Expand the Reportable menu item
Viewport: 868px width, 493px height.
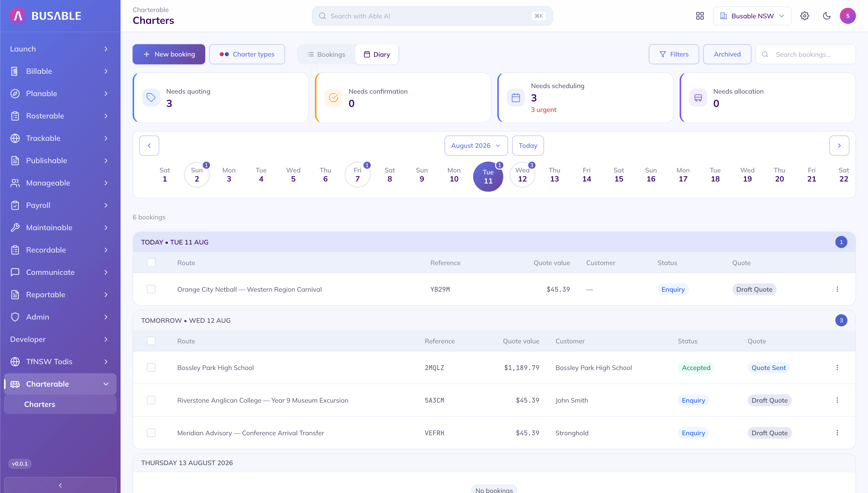click(60, 295)
